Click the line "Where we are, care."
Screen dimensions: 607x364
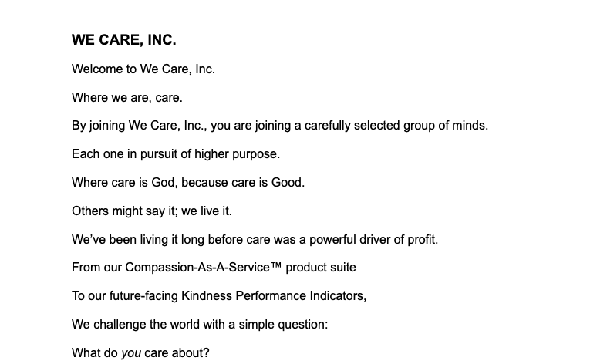(127, 98)
